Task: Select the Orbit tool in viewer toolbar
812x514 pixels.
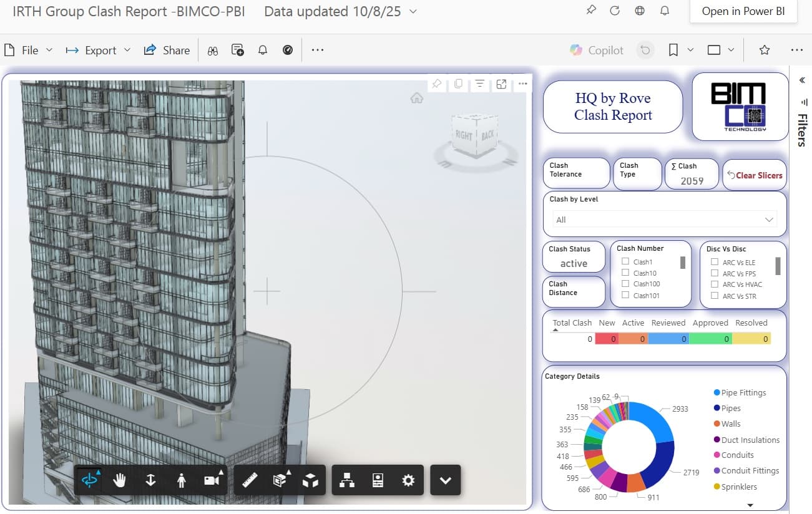Action: [90, 480]
